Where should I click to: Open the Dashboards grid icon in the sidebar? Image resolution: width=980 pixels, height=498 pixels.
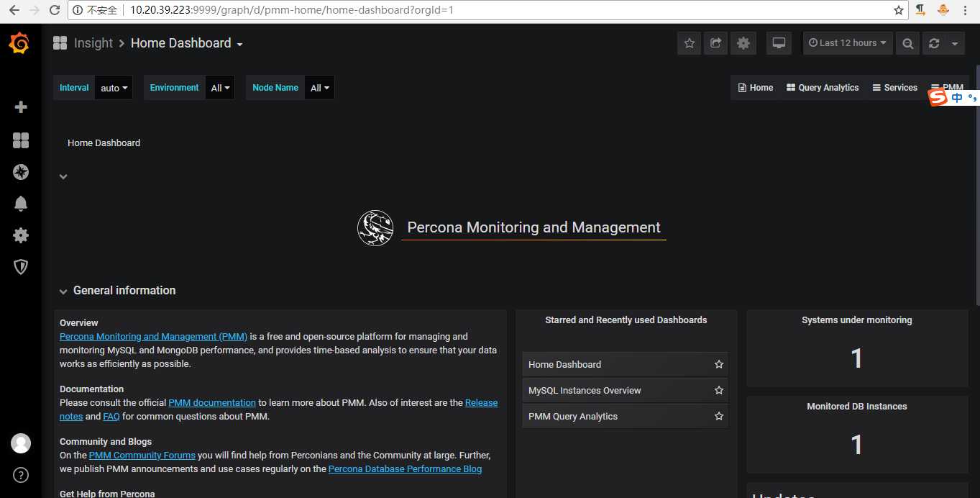21,140
